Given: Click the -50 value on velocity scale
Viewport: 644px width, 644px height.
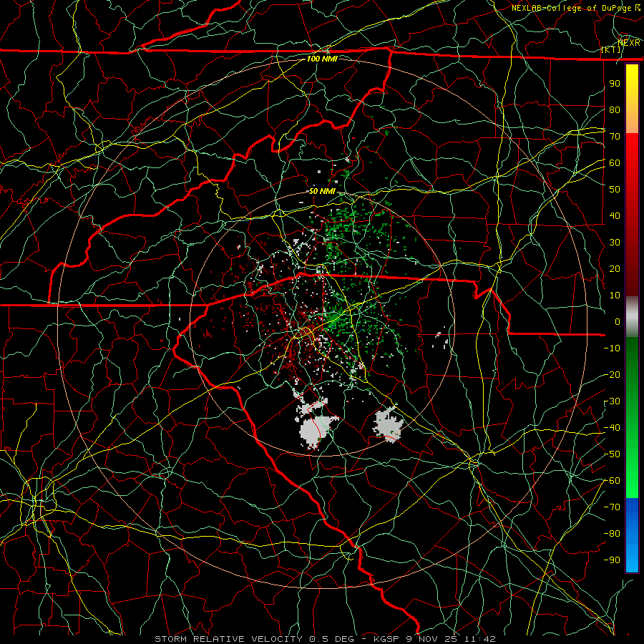Looking at the screenshot, I should (x=612, y=454).
